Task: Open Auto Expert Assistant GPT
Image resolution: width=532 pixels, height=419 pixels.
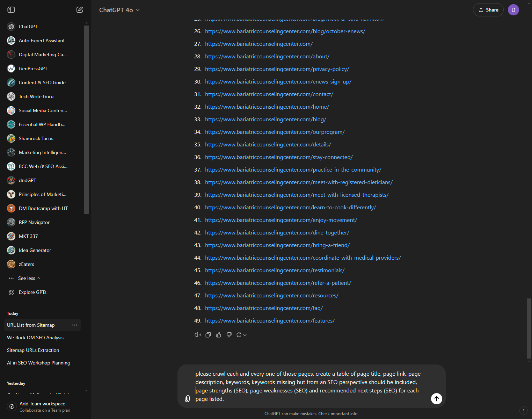Action: click(44, 41)
